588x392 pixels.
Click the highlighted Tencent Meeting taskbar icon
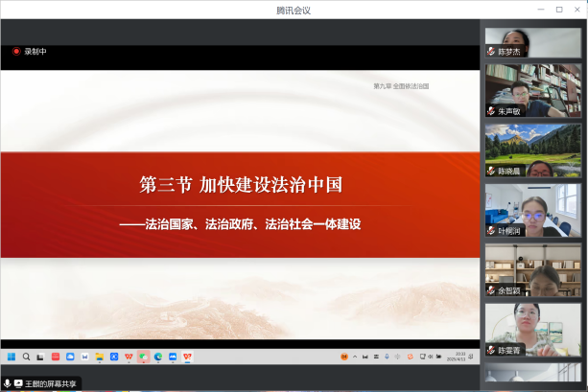(x=143, y=357)
